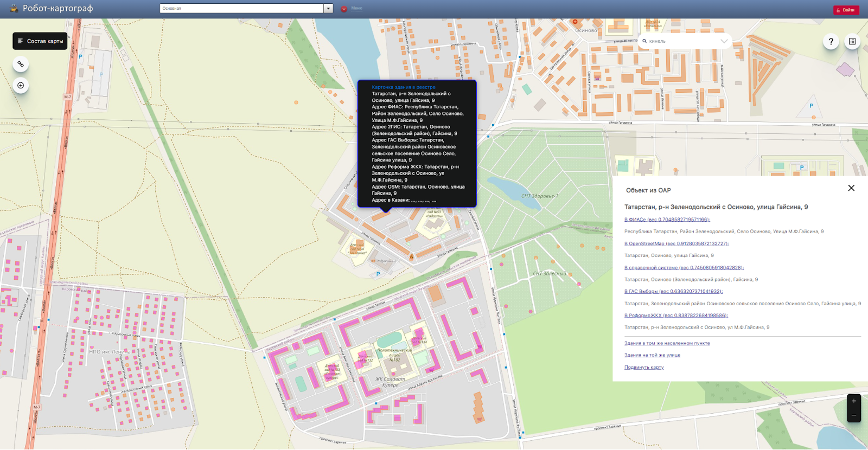Click «Политехнический лицей №182» on the map

(395, 355)
